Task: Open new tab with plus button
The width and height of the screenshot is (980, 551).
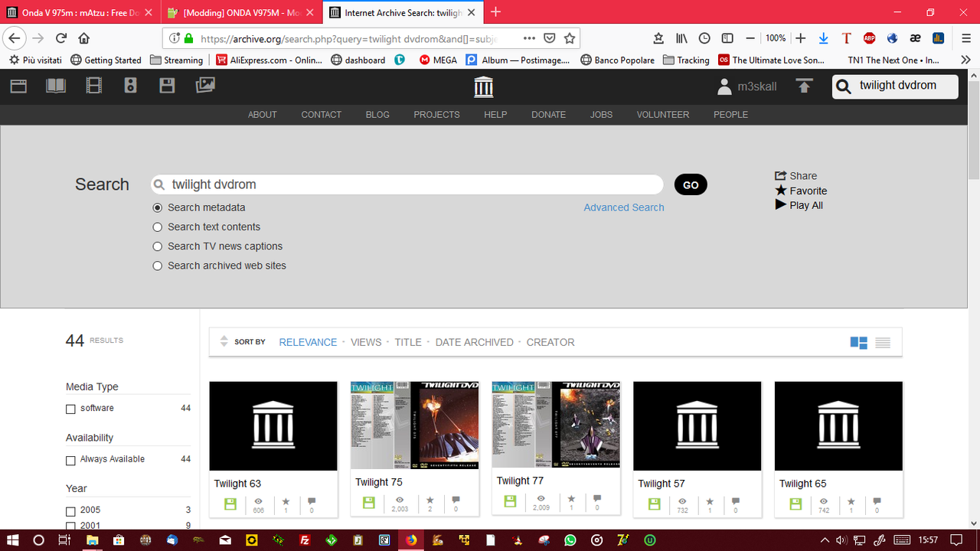Action: coord(496,11)
